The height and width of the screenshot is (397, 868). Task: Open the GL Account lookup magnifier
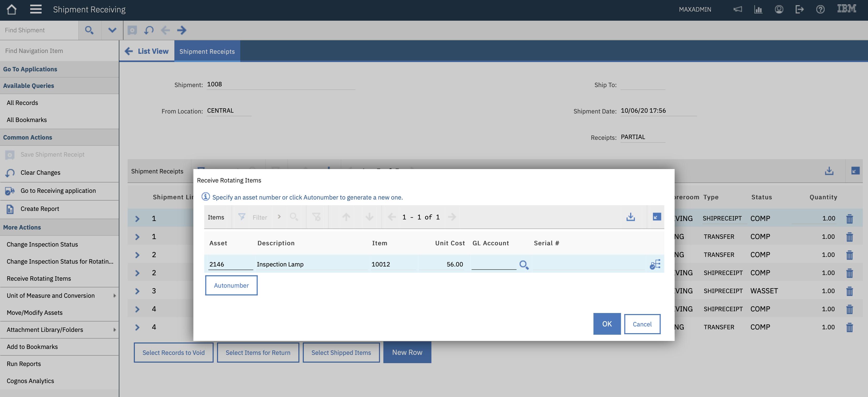click(x=524, y=265)
